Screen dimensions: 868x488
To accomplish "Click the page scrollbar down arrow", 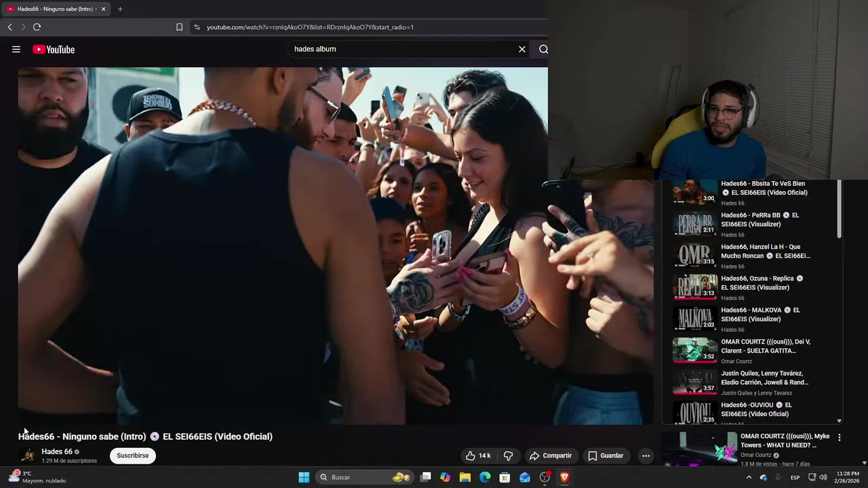I will [864, 463].
